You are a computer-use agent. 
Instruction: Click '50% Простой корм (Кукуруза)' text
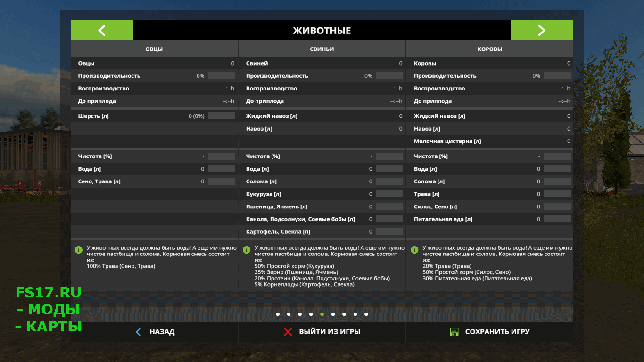coord(294,266)
